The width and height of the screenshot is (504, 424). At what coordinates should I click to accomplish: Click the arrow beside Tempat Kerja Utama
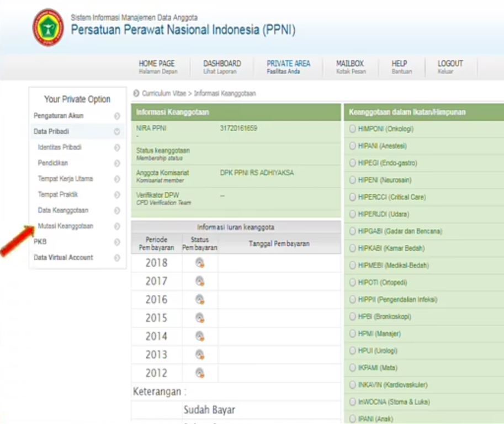pos(117,179)
